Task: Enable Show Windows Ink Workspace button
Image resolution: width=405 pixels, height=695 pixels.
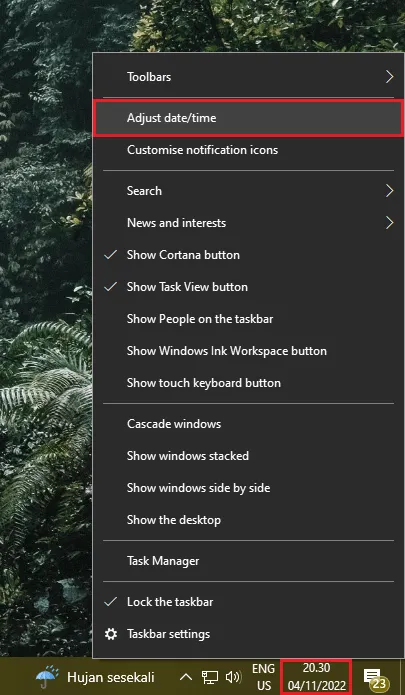Action: click(x=249, y=351)
